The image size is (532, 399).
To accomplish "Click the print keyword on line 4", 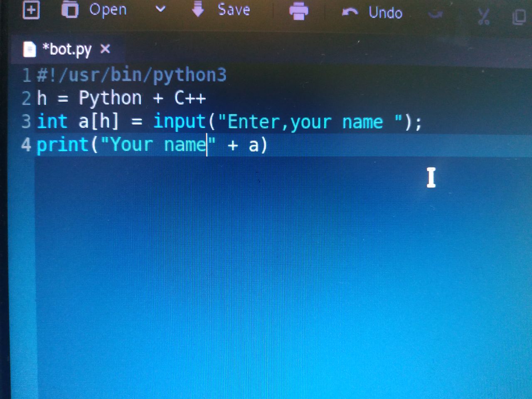I will [x=63, y=145].
